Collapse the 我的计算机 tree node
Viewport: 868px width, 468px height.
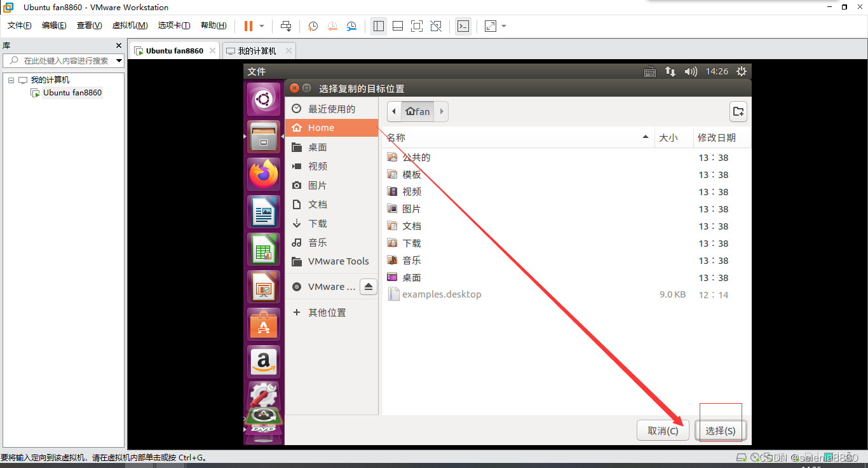pyautogui.click(x=11, y=80)
